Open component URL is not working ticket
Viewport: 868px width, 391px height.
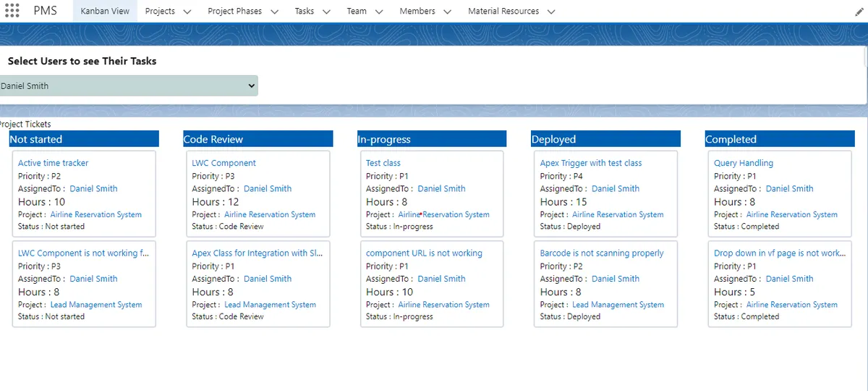[424, 253]
